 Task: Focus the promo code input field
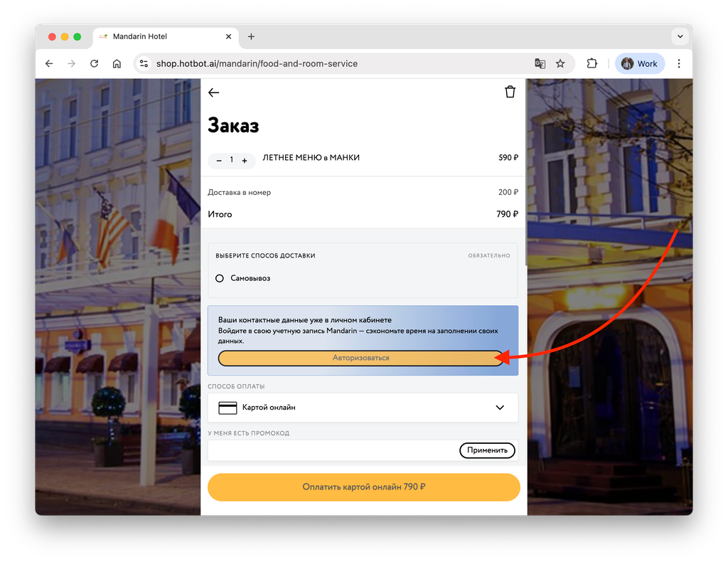(x=333, y=450)
